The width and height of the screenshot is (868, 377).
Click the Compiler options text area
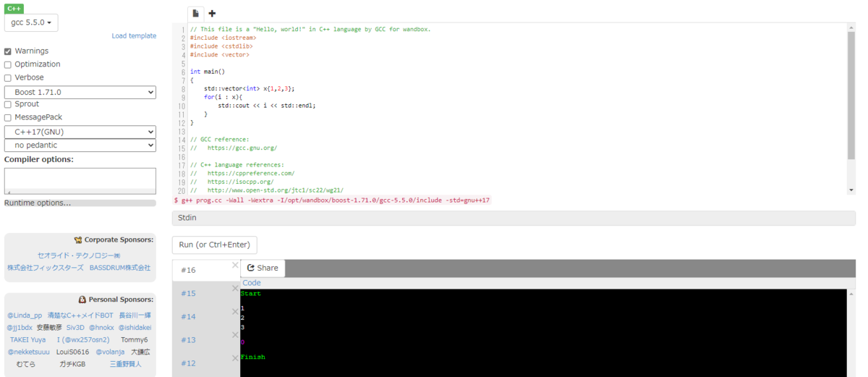point(80,181)
